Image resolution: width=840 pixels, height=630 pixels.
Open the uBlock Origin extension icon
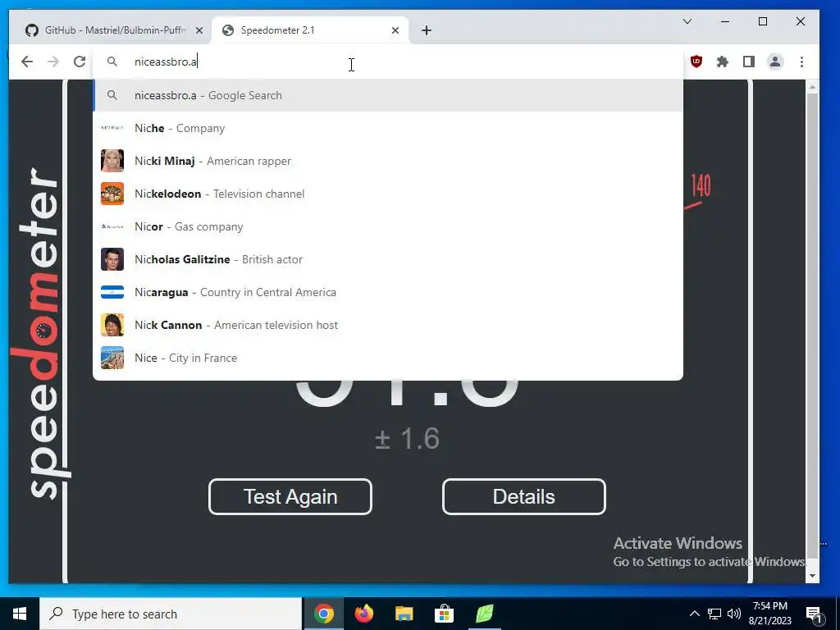(696, 62)
